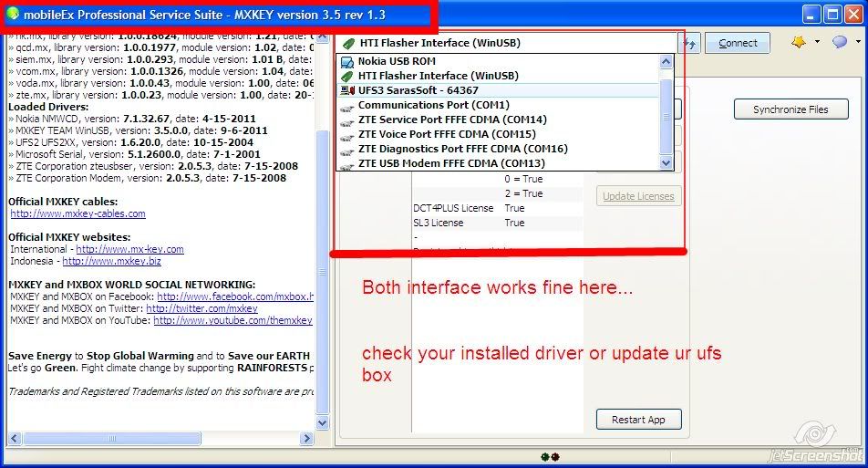This screenshot has height=468, width=868.
Task: Open the www.mx-key.com international link
Action: click(129, 249)
